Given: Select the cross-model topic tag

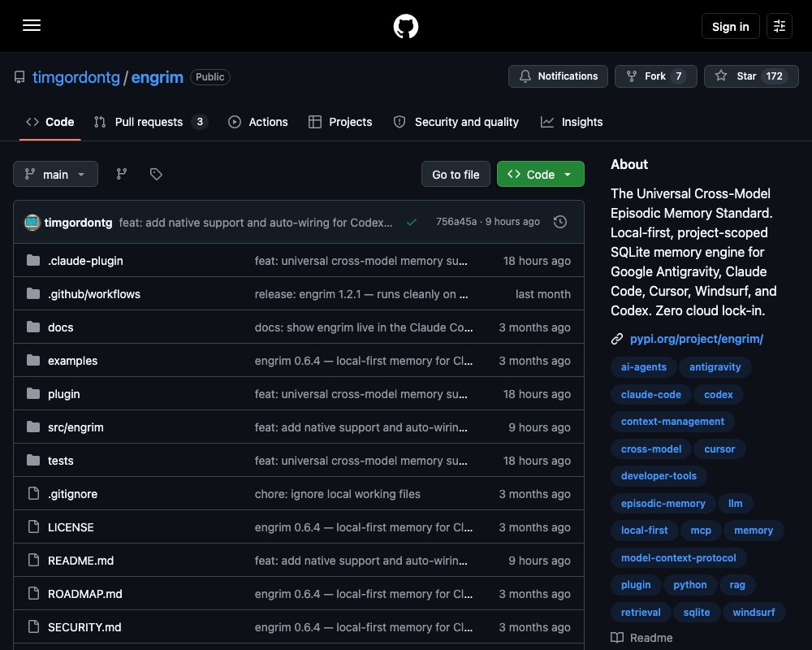Looking at the screenshot, I should [x=651, y=448].
